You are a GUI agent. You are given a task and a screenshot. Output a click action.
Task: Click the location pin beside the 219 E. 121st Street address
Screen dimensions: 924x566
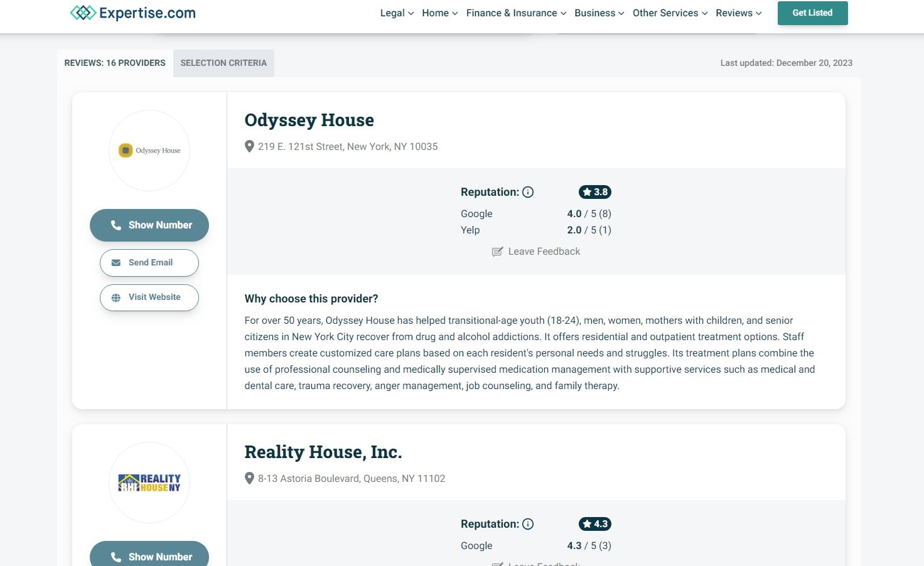point(249,147)
